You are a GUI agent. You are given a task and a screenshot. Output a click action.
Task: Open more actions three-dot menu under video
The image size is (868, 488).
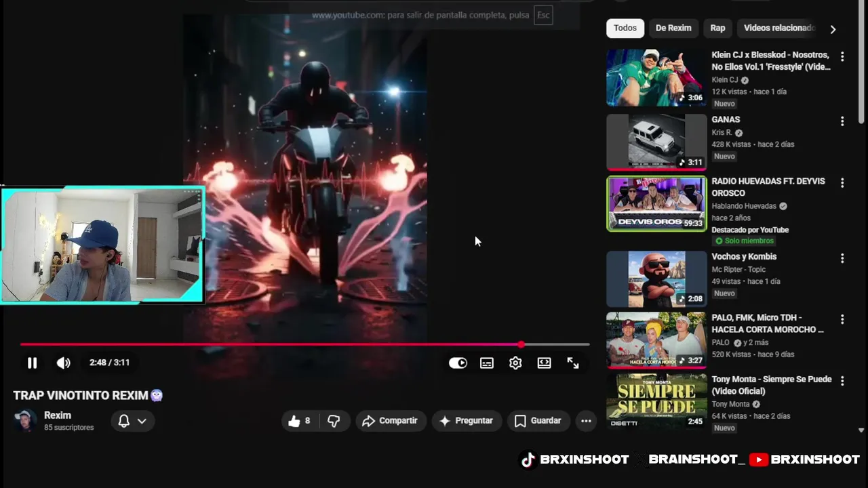coord(586,421)
